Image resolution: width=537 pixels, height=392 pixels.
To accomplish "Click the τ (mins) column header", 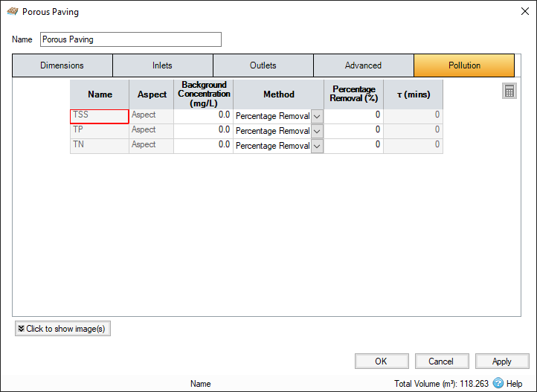I will (413, 94).
